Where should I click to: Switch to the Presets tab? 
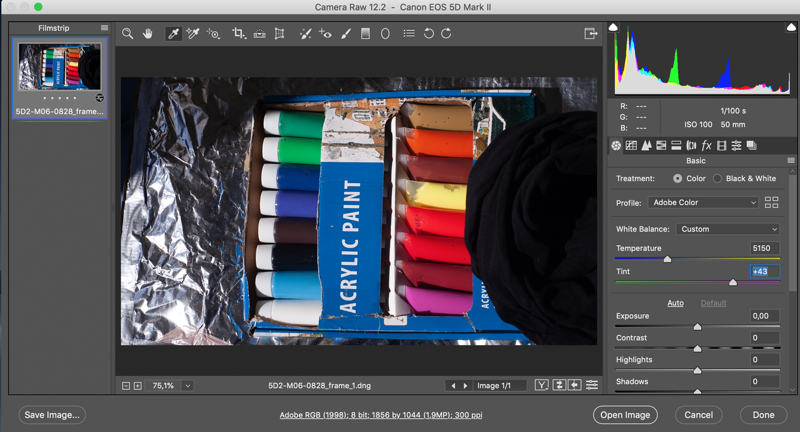coord(736,146)
